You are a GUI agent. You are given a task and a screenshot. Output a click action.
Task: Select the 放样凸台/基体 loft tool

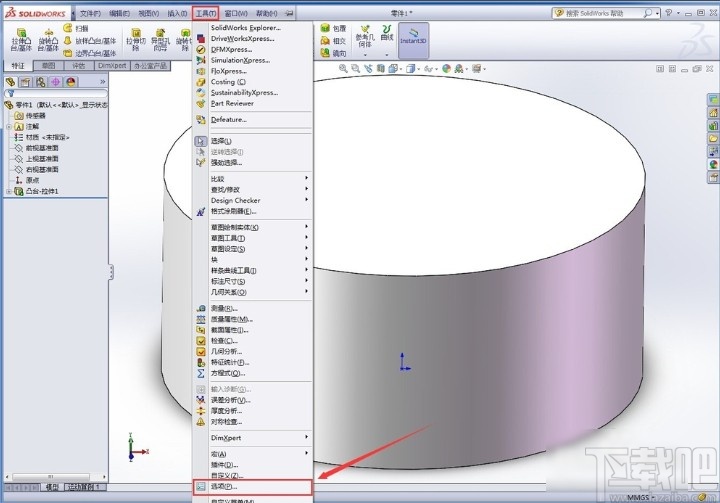(x=90, y=41)
